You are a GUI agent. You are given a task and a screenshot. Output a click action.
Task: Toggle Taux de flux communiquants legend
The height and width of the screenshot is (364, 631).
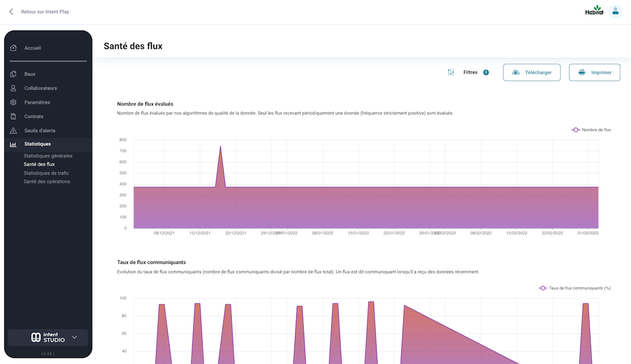coord(575,288)
